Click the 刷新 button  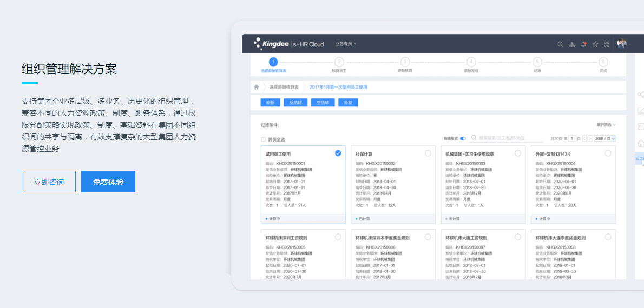coord(270,103)
